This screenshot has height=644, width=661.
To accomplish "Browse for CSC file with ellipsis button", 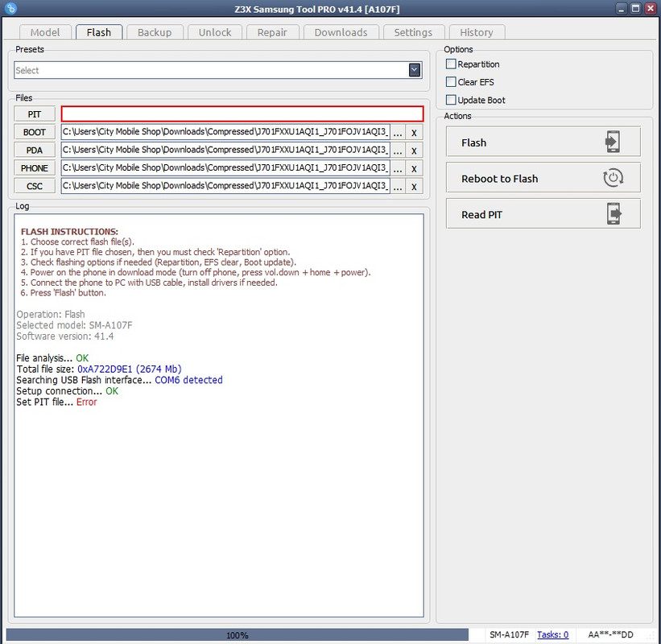I will point(398,186).
